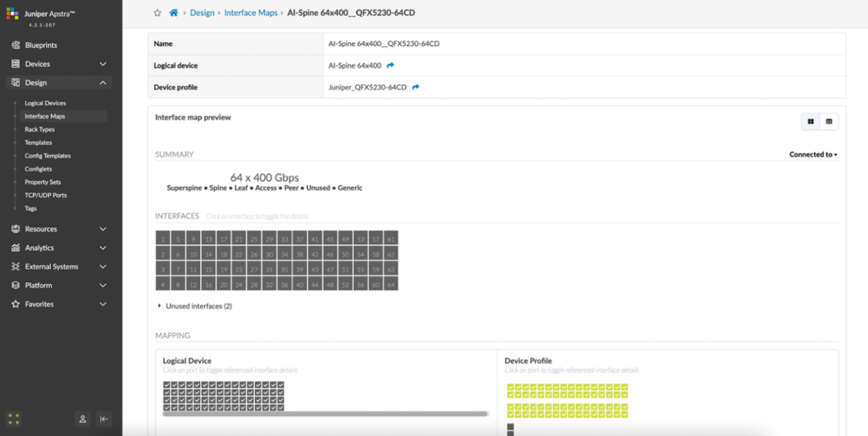Click the green dots icon at sidebar bottom
This screenshot has height=436, width=868.
[14, 419]
